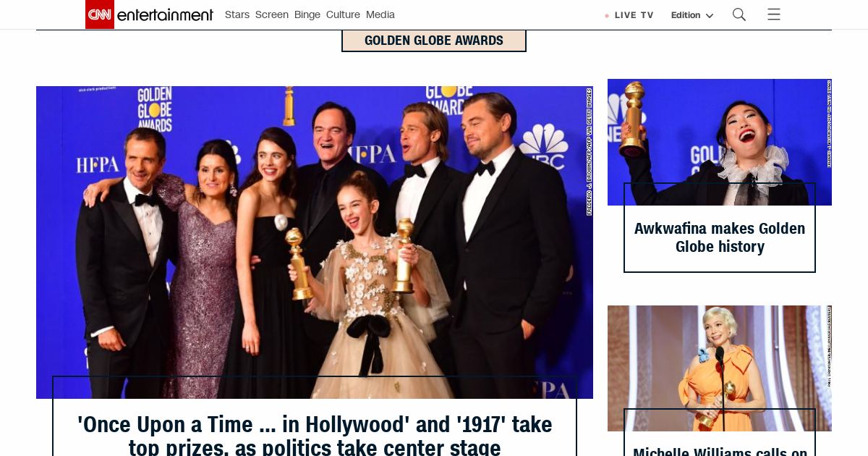Read the 'Once Upon a Time' headline

tap(315, 435)
